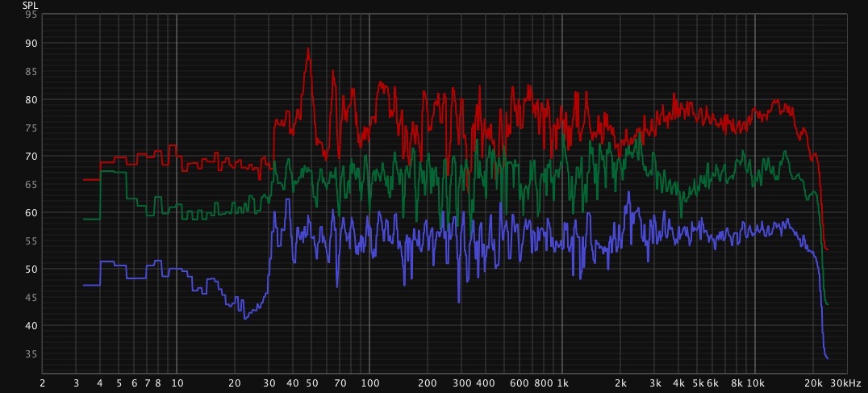Pick the 6 Hz frequency axis label
The height and width of the screenshot is (393, 868).
(135, 383)
